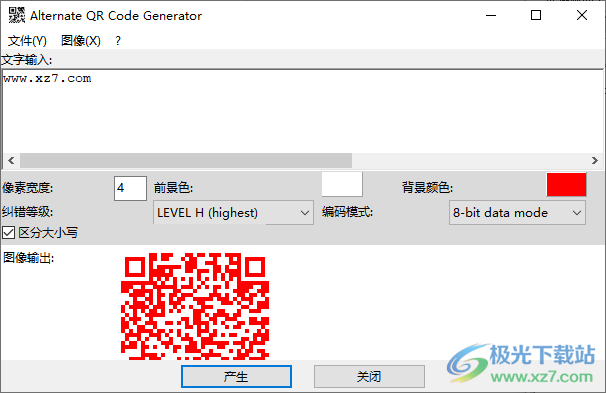The height and width of the screenshot is (393, 606).
Task: Open the ? help menu
Action: point(118,41)
